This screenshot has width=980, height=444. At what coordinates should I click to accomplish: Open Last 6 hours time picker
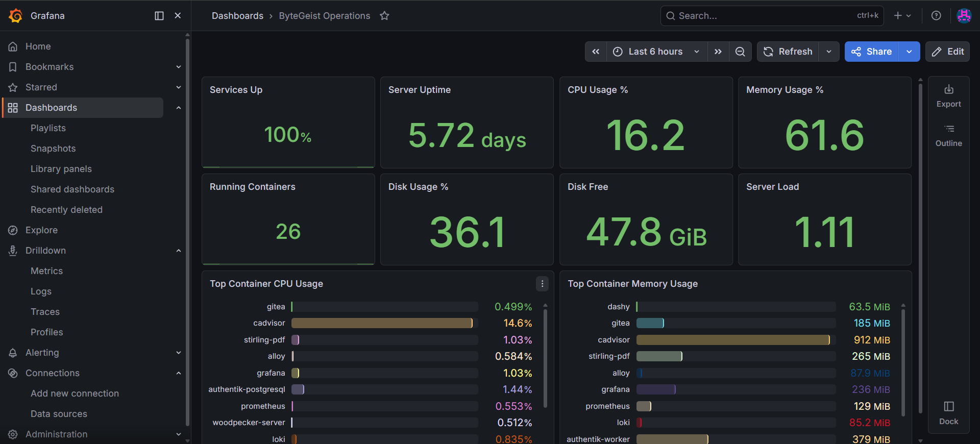(x=657, y=52)
